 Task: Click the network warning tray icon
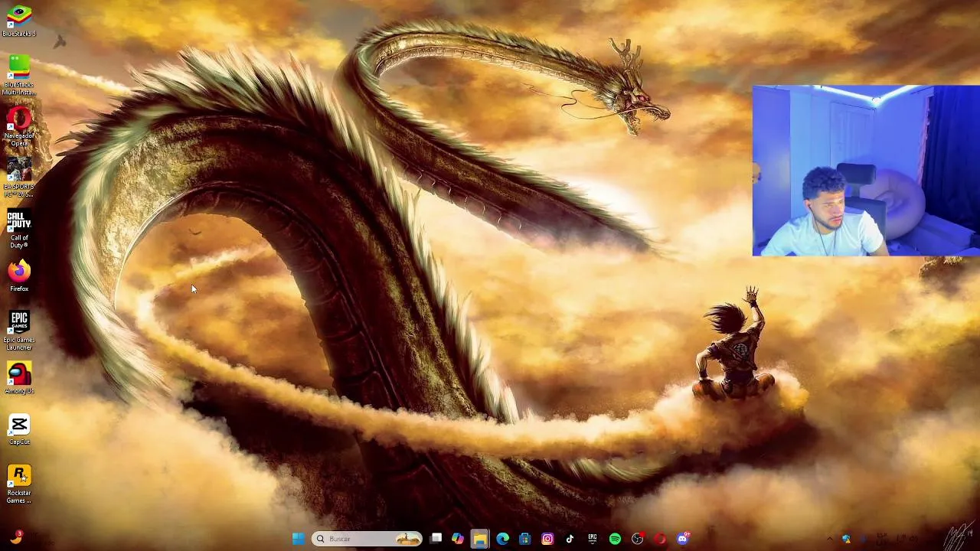[847, 539]
